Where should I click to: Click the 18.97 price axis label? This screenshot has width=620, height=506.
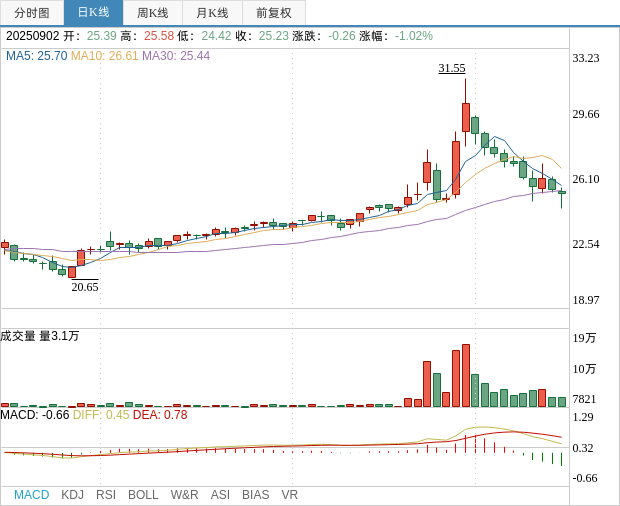(586, 300)
